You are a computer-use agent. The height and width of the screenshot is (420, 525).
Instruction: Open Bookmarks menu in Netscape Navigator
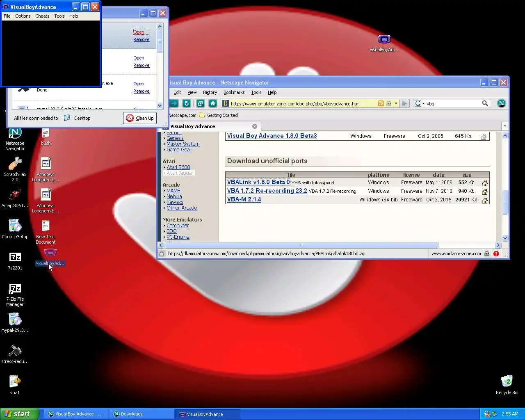tap(234, 92)
